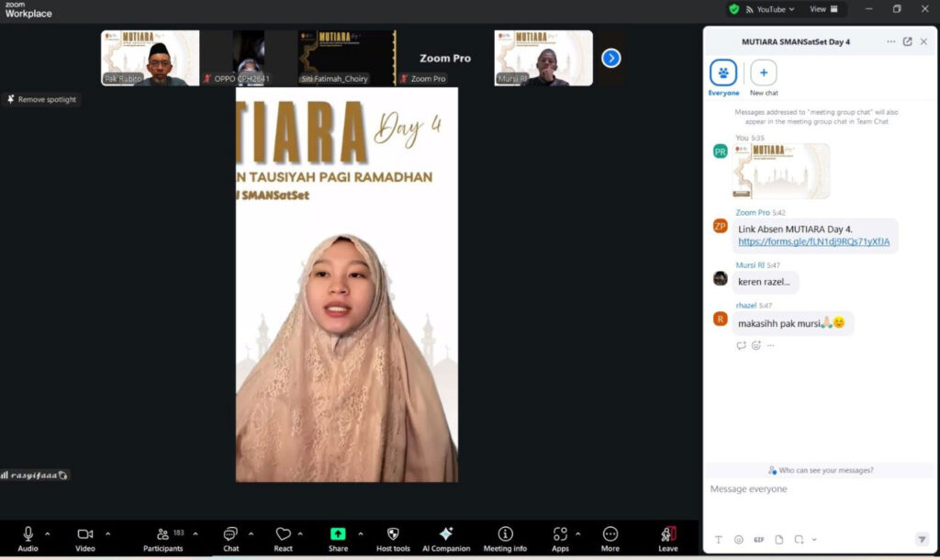This screenshot has height=560, width=940.
Task: Toggle text formatting in chat composer
Action: click(x=719, y=540)
